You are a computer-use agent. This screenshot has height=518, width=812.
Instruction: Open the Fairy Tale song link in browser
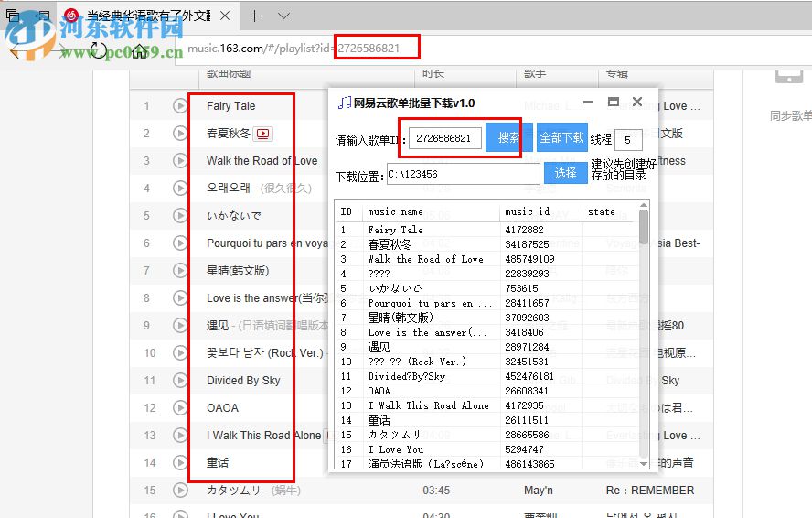pos(231,106)
